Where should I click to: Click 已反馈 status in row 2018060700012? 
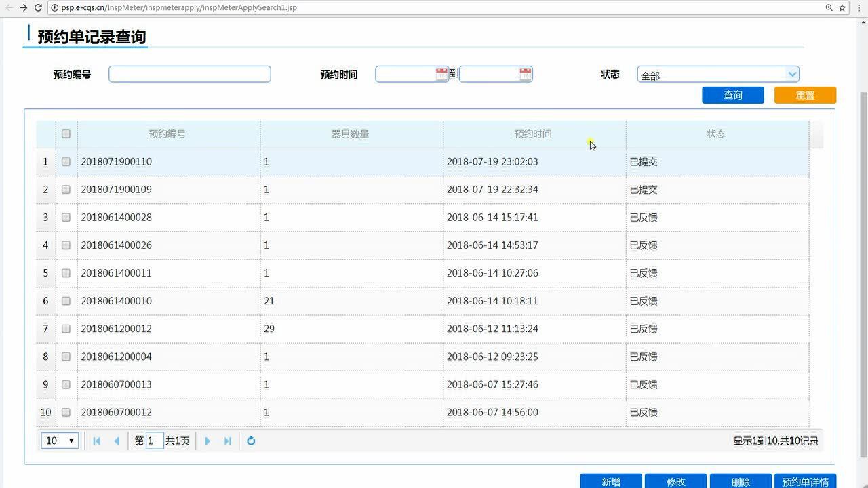(644, 411)
